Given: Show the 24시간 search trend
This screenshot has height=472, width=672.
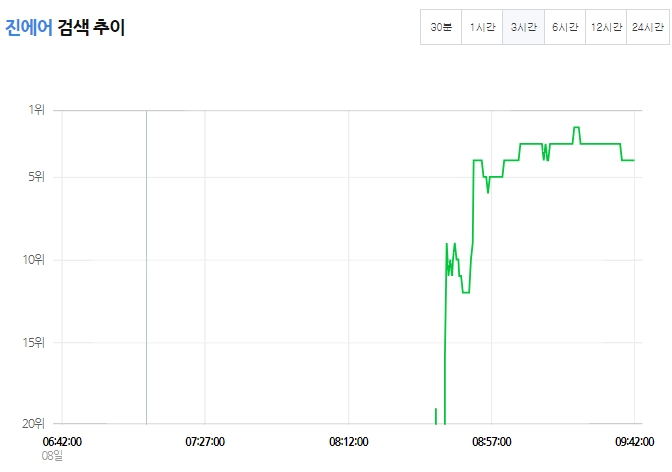Looking at the screenshot, I should pos(648,27).
